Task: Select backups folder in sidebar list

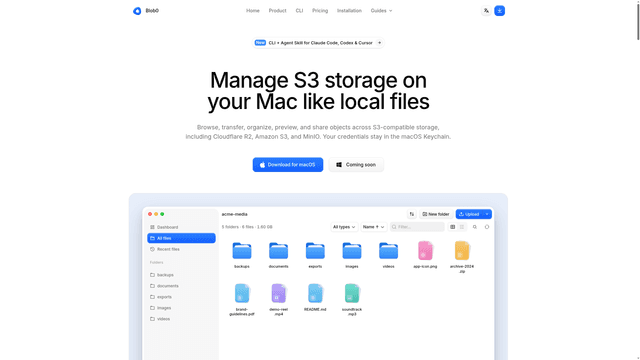Action: click(x=181, y=275)
